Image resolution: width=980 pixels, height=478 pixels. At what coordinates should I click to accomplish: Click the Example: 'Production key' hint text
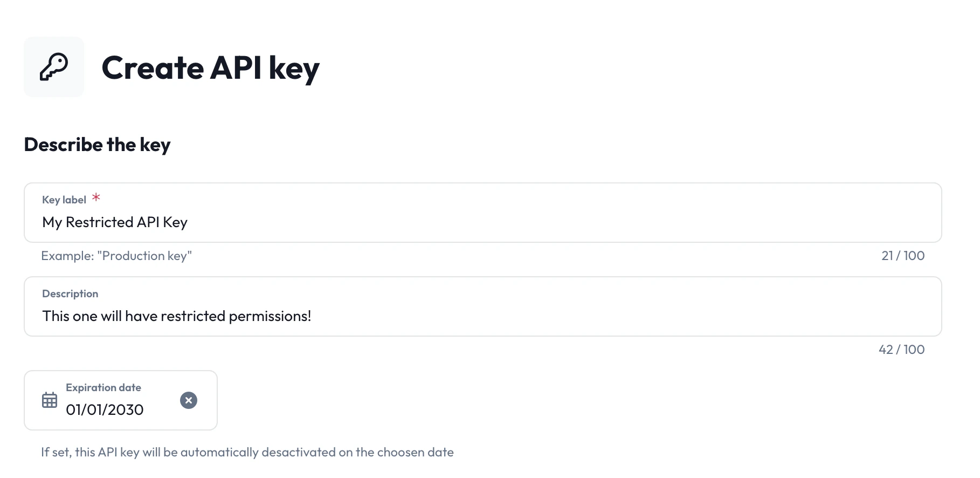116,256
